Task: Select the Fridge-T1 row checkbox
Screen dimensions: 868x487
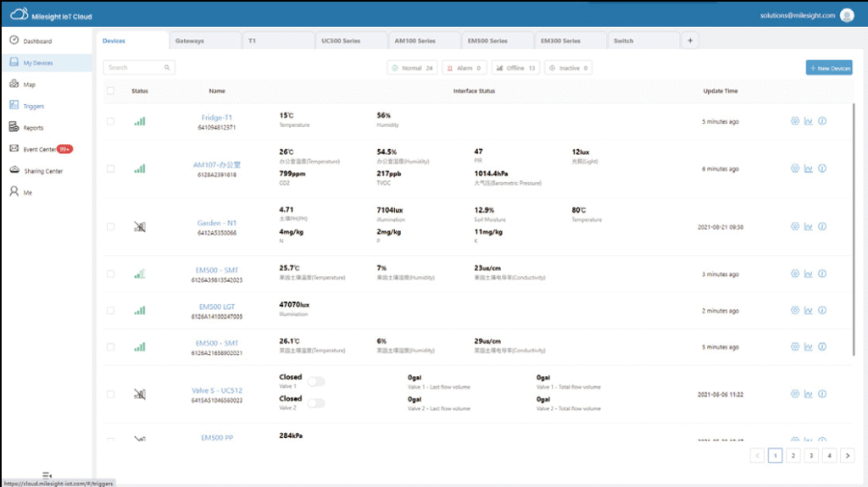Action: pos(111,121)
